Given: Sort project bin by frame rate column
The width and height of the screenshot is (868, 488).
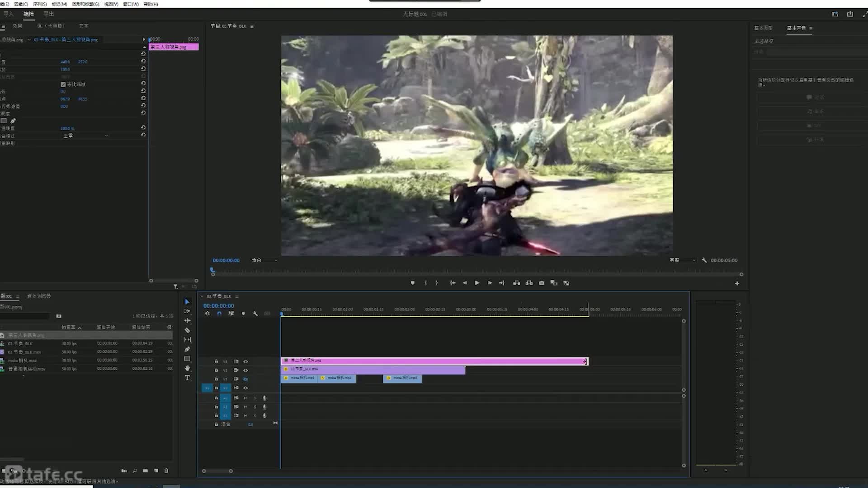Looking at the screenshot, I should click(69, 327).
